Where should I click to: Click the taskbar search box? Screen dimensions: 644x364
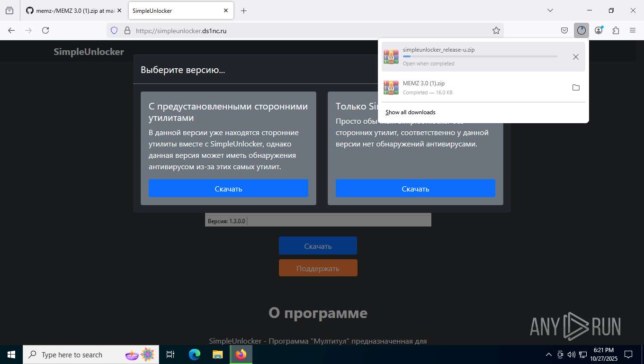91,355
